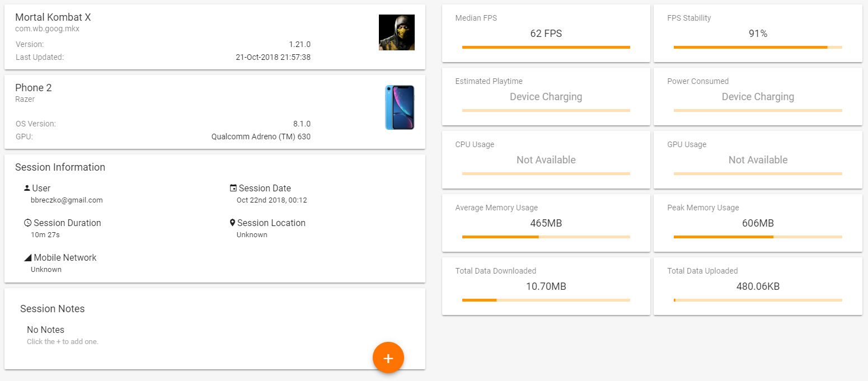The image size is (868, 381).
Task: Click the Session Duration clock icon
Action: tap(27, 223)
